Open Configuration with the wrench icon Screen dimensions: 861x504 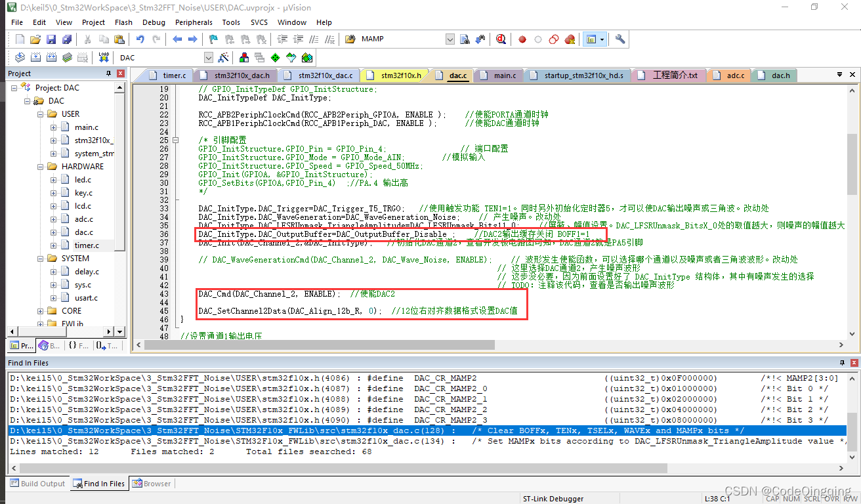point(620,39)
